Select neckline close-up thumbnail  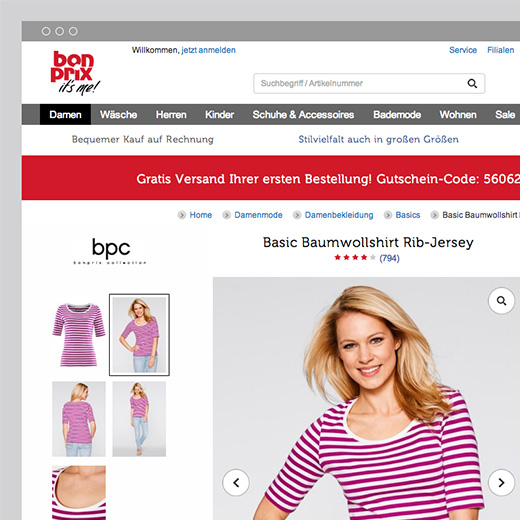click(79, 493)
